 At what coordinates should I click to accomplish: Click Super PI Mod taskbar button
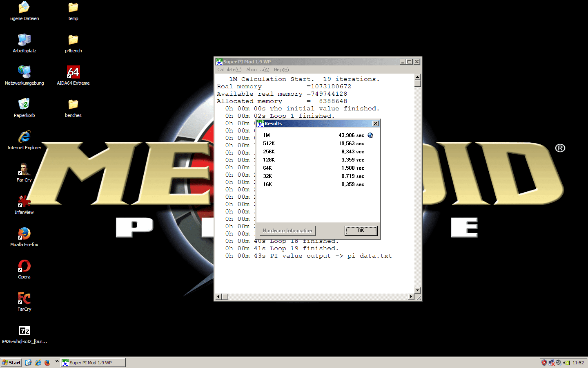(x=93, y=363)
